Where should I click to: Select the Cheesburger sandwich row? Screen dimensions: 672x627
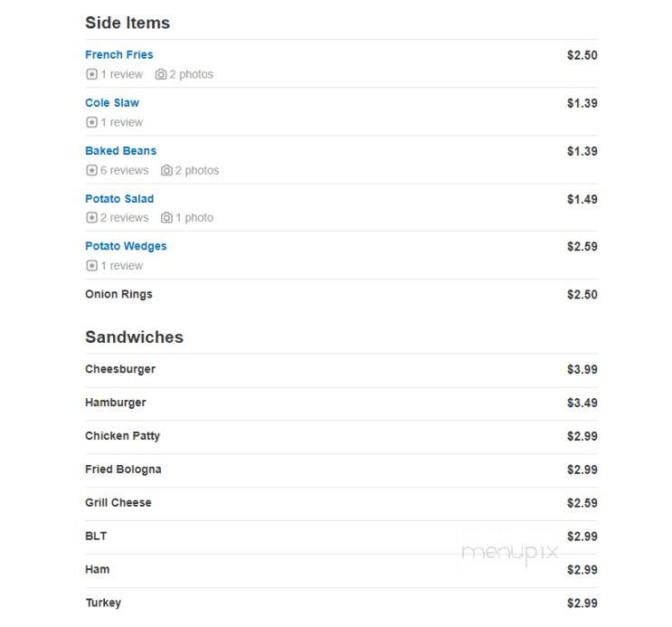coord(341,370)
